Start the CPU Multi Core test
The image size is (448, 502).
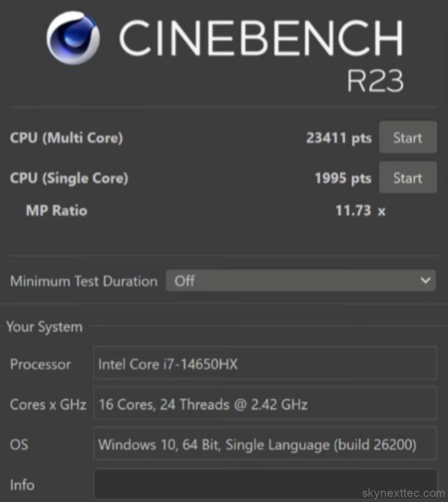click(408, 137)
